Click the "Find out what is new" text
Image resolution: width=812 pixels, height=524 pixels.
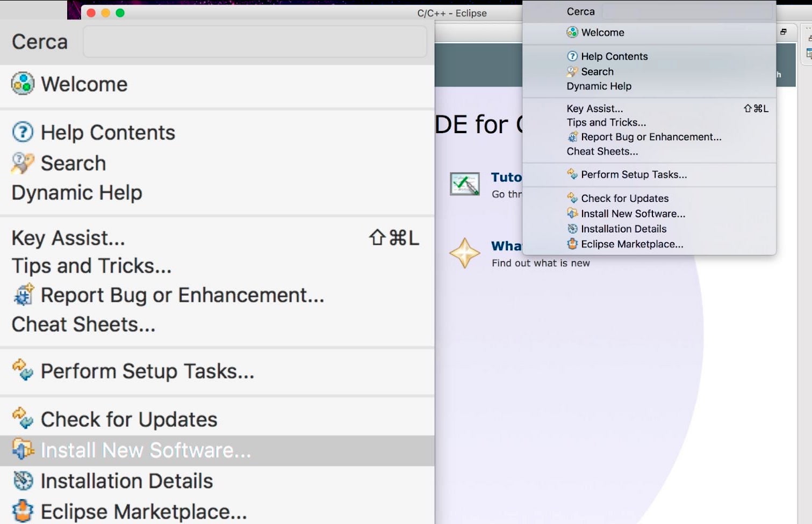click(x=541, y=263)
